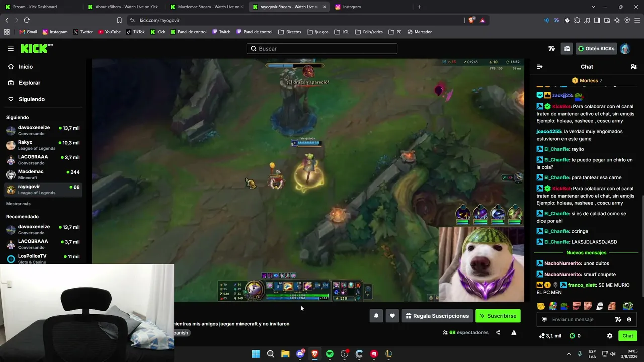Image resolution: width=644 pixels, height=362 pixels.
Task: Click the Buscar search field
Action: pos(322,49)
